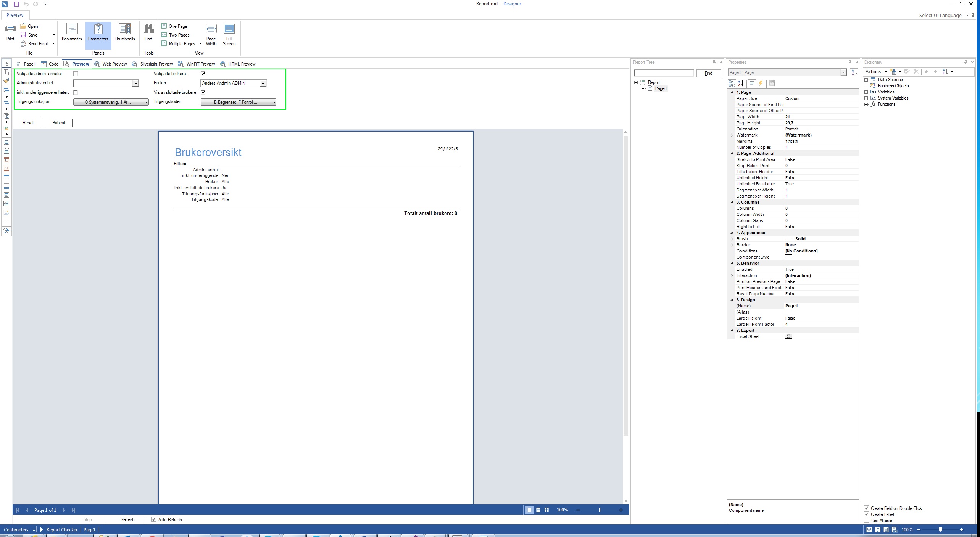Open the Web Preview tab

(x=111, y=64)
